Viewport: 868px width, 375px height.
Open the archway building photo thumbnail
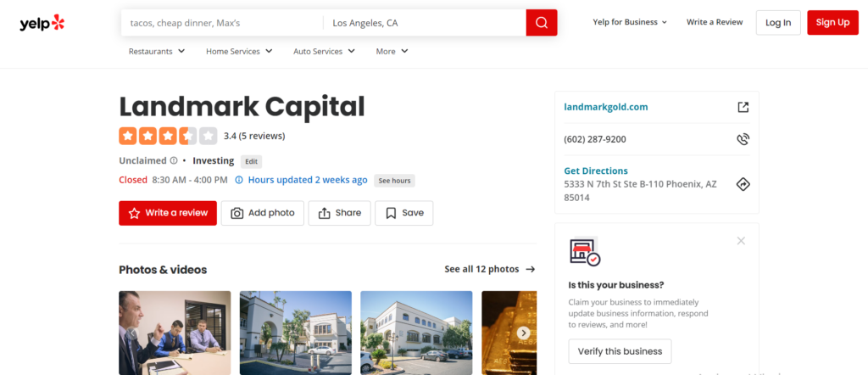[x=296, y=333]
